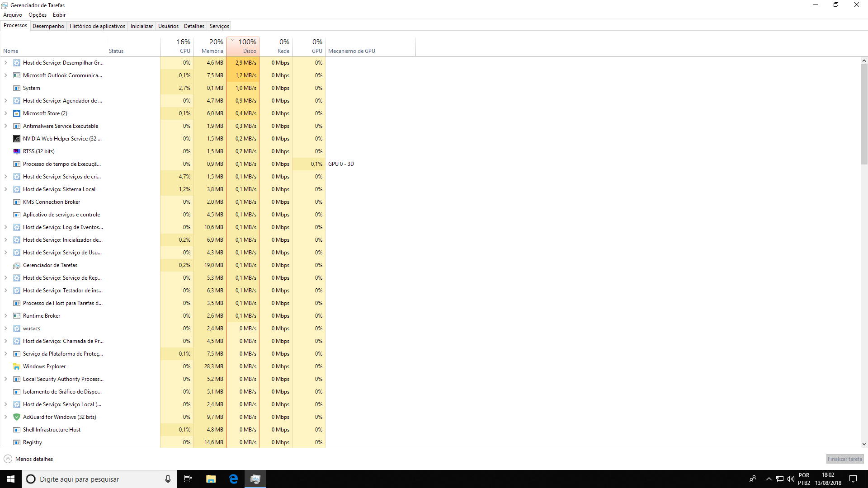
Task: Click the Runtime Broker icon
Action: [x=17, y=316]
